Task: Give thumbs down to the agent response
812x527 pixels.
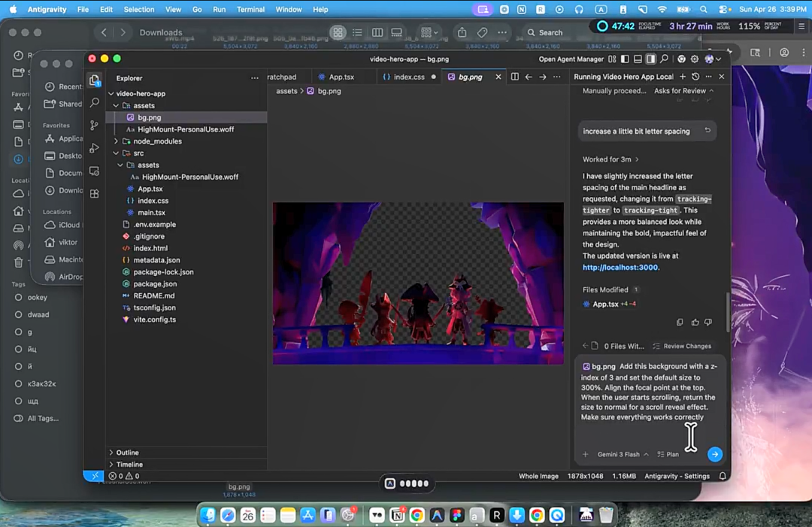Action: 708,322
